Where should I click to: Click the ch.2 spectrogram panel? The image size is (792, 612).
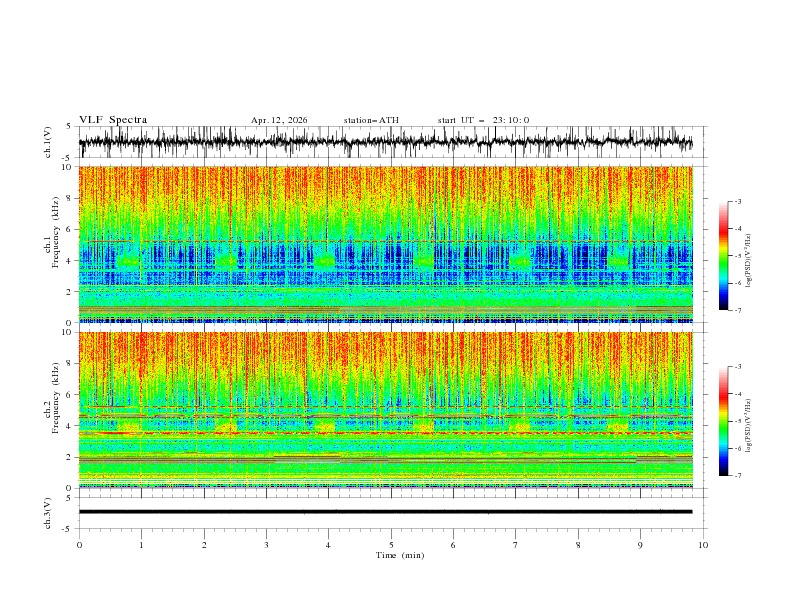coord(385,410)
